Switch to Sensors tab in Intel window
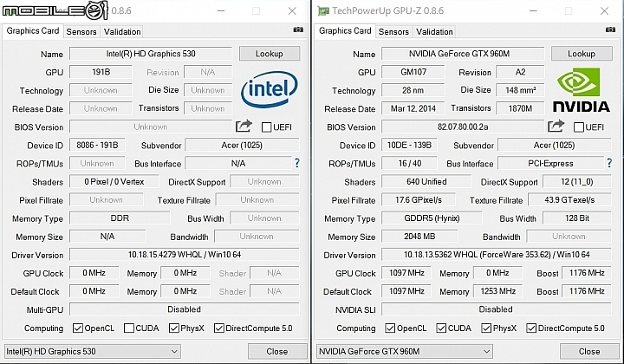 pyautogui.click(x=81, y=32)
